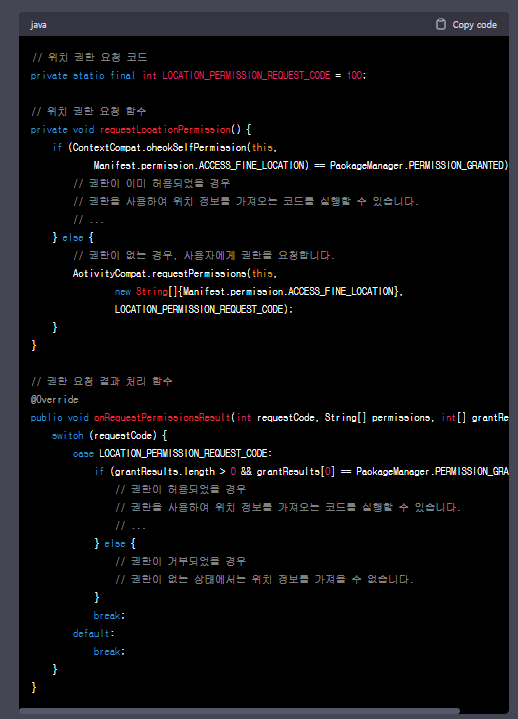The width and height of the screenshot is (518, 719).
Task: Click the comment "// 위치 권한 요청 함수"
Action: [x=88, y=111]
